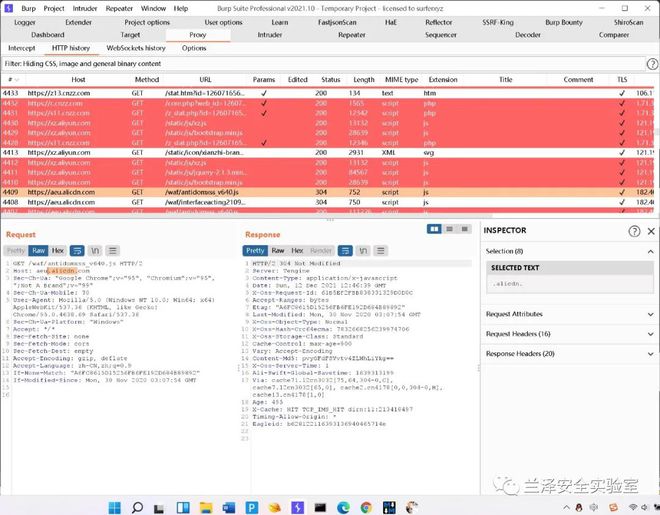The image size is (660, 515).
Task: Close the Inspector panel
Action: (x=651, y=231)
